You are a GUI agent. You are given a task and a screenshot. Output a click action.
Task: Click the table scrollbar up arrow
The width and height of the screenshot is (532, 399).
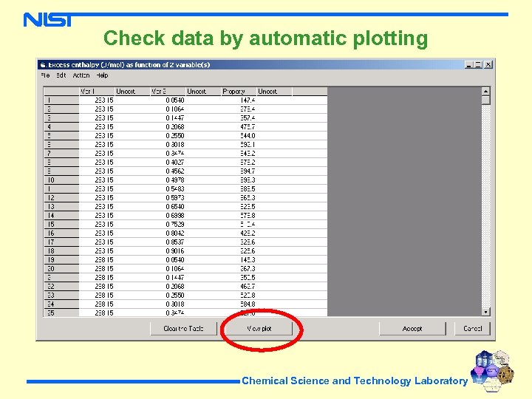coord(486,92)
